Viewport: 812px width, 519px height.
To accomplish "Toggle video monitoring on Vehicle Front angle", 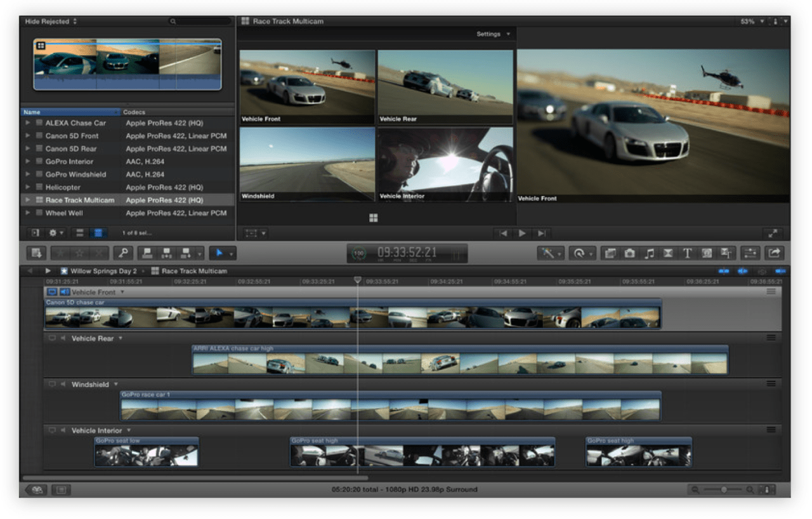I will click(x=52, y=292).
